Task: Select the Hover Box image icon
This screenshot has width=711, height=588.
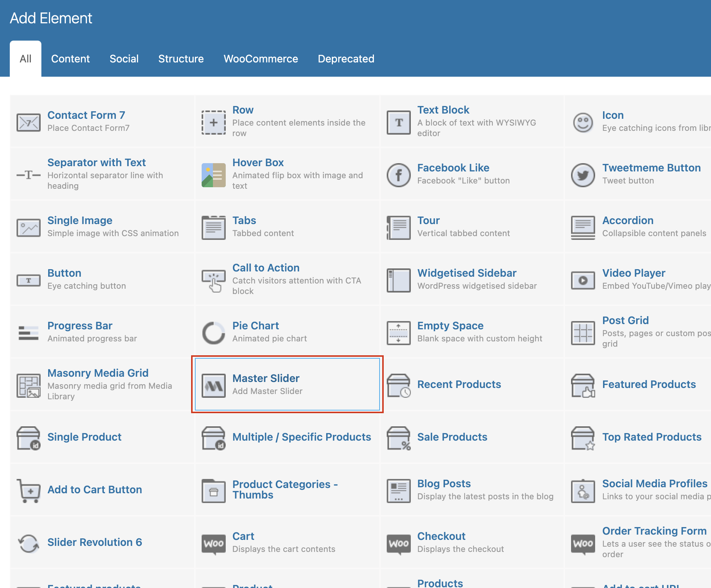Action: point(214,175)
